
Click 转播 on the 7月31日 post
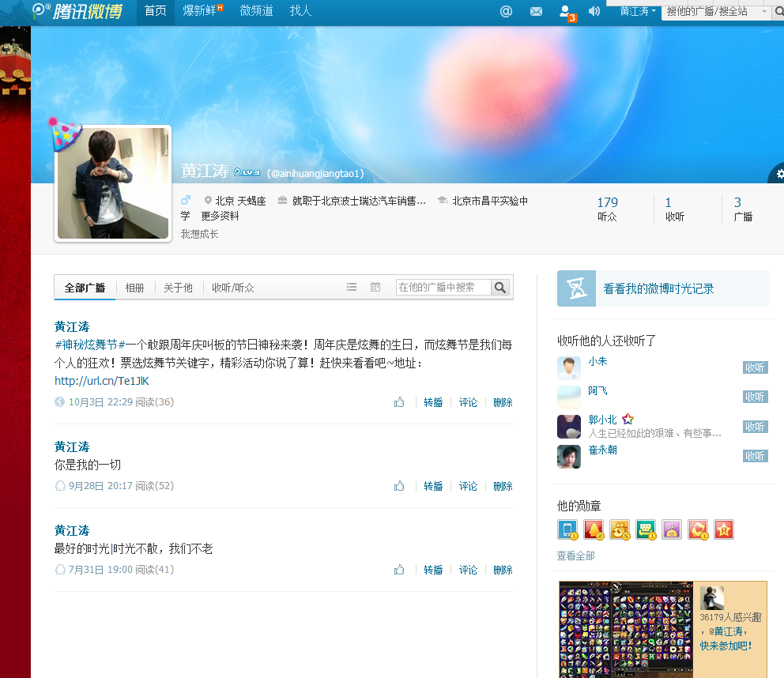433,570
